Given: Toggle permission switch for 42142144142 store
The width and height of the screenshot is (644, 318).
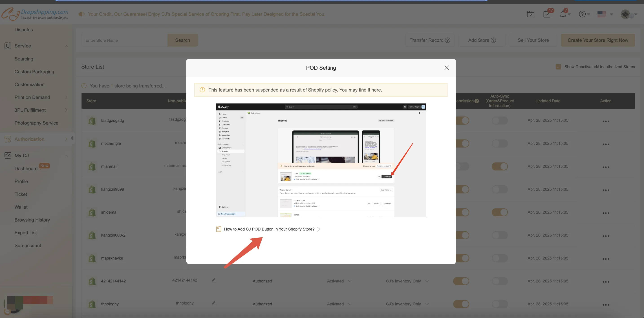Looking at the screenshot, I should [x=461, y=281].
